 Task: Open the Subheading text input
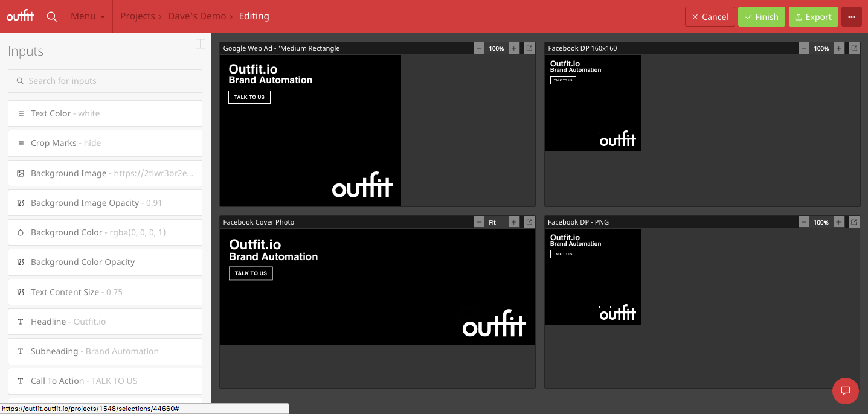pyautogui.click(x=105, y=351)
